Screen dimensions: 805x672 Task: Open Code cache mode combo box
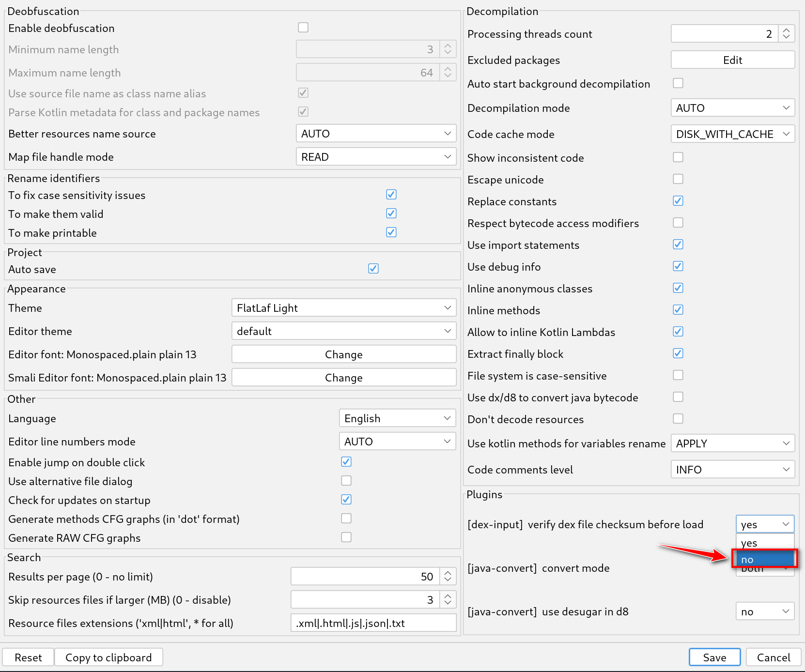(x=732, y=134)
